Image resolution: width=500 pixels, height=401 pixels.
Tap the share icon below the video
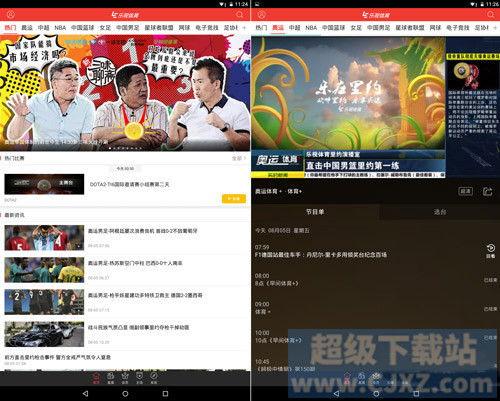pos(487,191)
